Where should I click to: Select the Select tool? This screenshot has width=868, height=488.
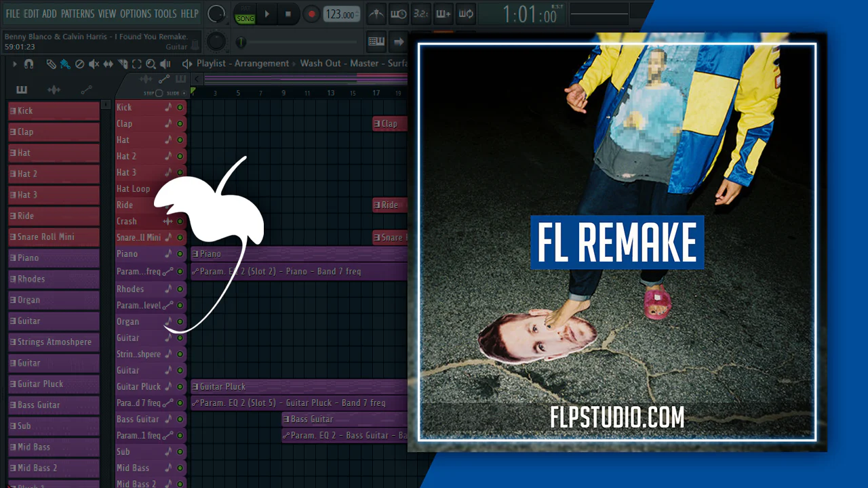point(136,64)
